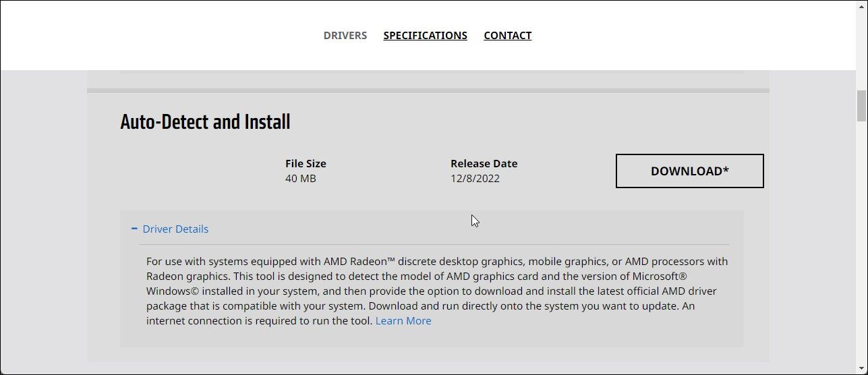Click the scrollbar down arrow
Screen dimensions: 868x375
point(861,368)
